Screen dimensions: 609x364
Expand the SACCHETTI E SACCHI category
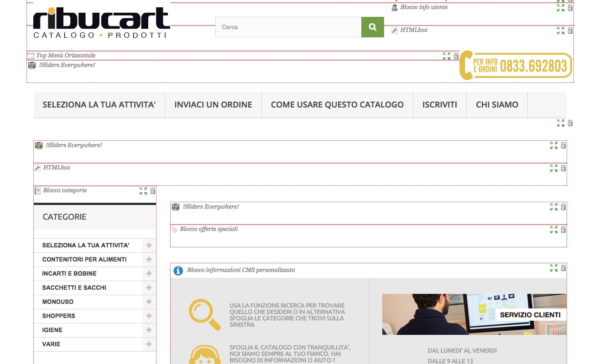[149, 288]
